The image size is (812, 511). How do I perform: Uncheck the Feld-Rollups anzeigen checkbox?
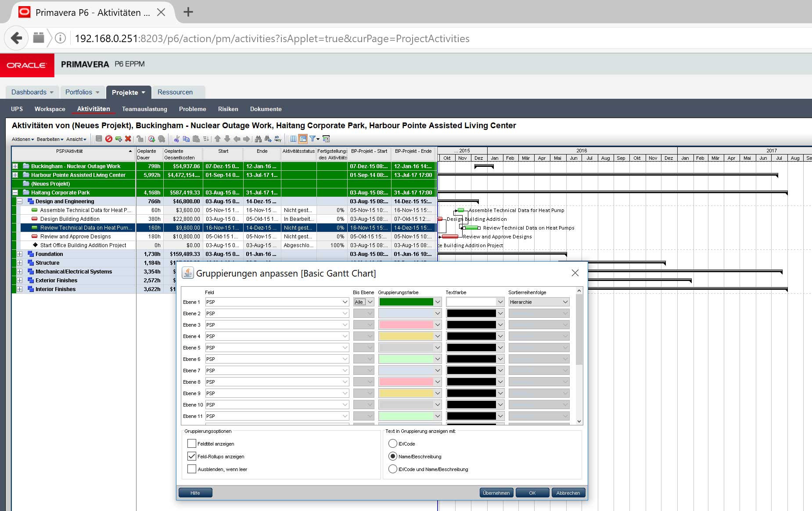tap(192, 456)
